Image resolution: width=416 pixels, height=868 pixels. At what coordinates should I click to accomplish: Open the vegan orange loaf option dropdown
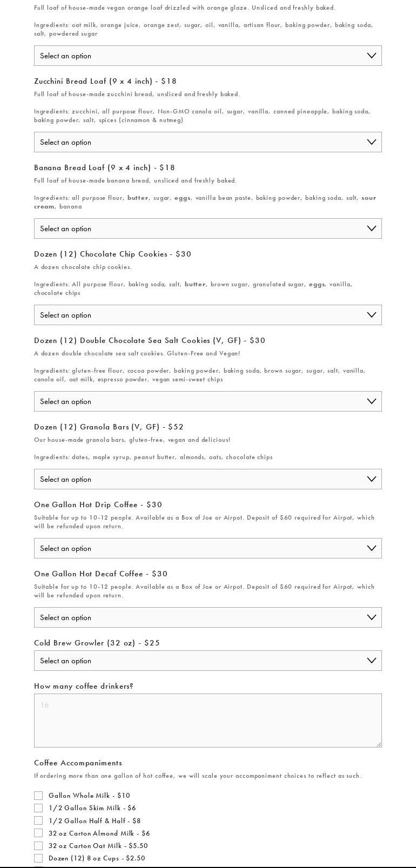(207, 56)
